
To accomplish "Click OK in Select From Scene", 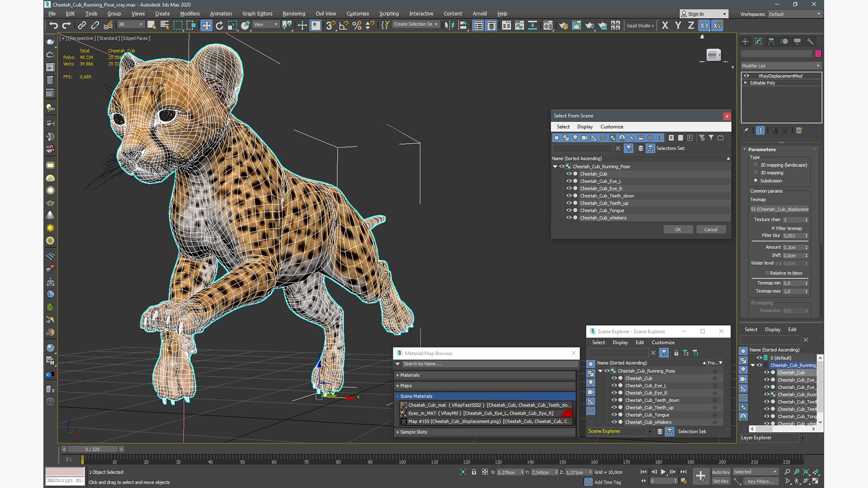I will tap(678, 230).
